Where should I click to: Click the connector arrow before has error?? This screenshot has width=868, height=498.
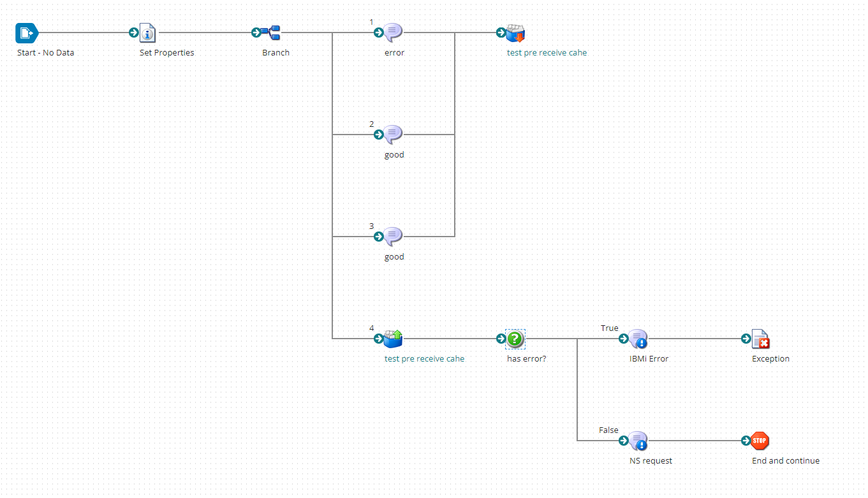pyautogui.click(x=500, y=339)
